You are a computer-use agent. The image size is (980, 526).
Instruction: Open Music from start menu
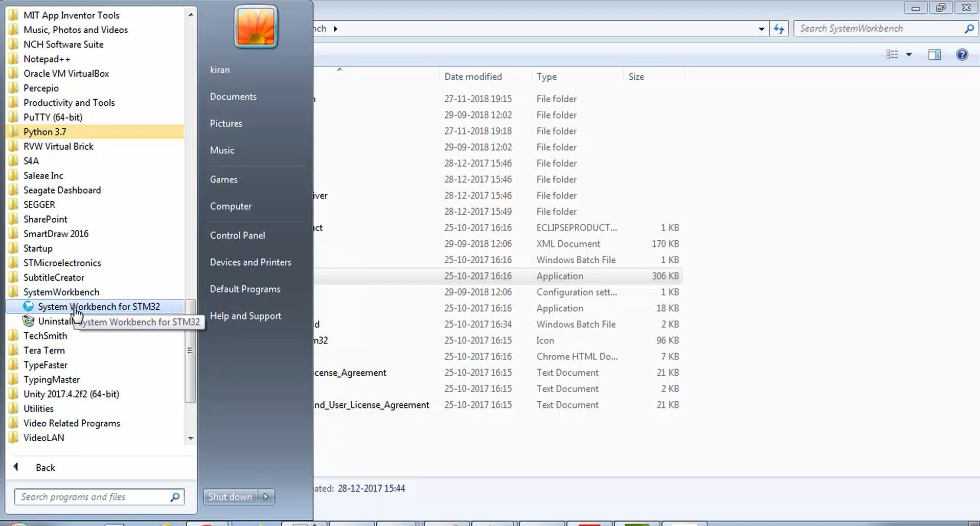pos(222,150)
